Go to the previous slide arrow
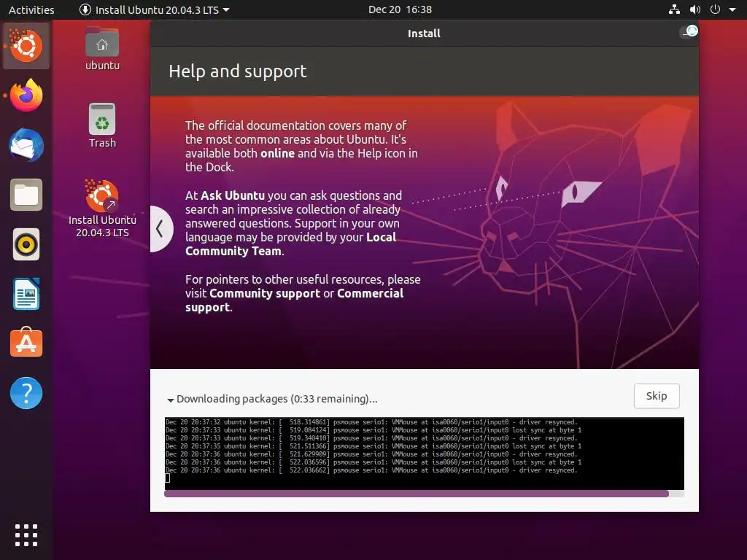 pyautogui.click(x=160, y=229)
